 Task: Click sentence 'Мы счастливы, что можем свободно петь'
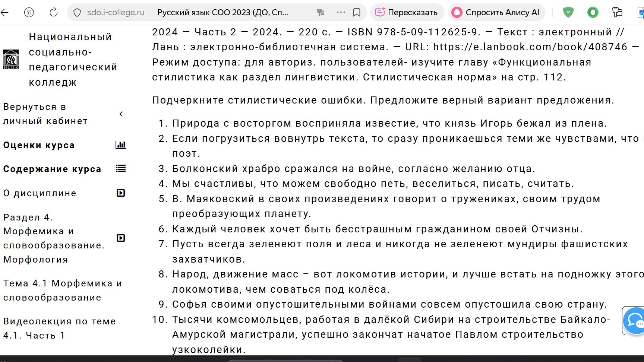(373, 184)
